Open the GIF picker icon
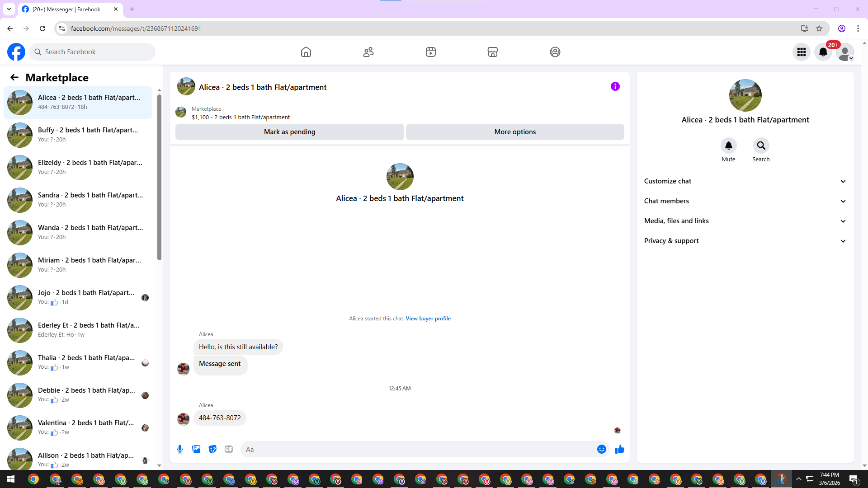 point(229,449)
